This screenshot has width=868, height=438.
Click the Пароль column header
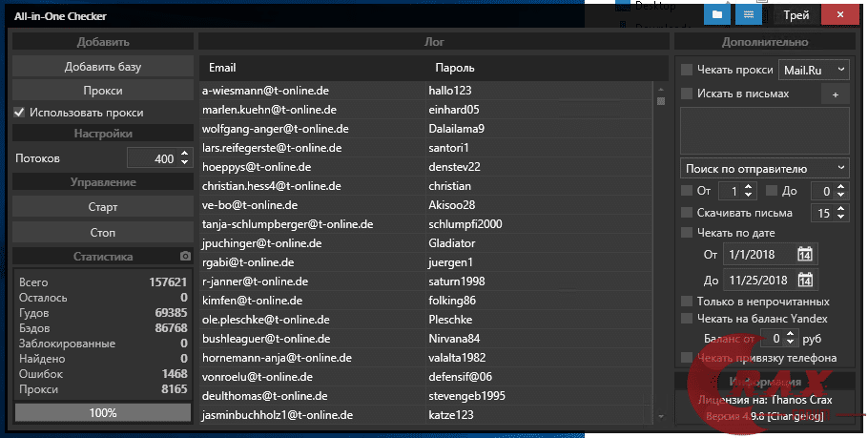click(x=454, y=69)
